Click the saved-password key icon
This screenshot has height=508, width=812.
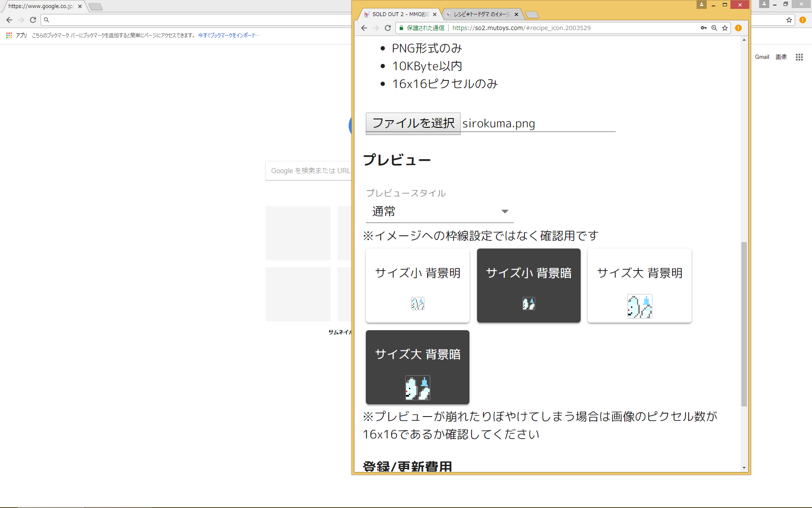(x=704, y=28)
